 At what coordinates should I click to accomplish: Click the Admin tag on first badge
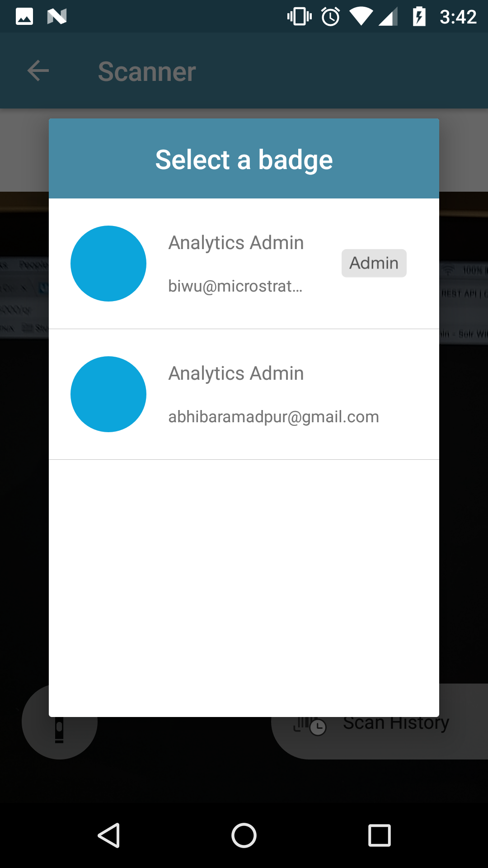[374, 263]
